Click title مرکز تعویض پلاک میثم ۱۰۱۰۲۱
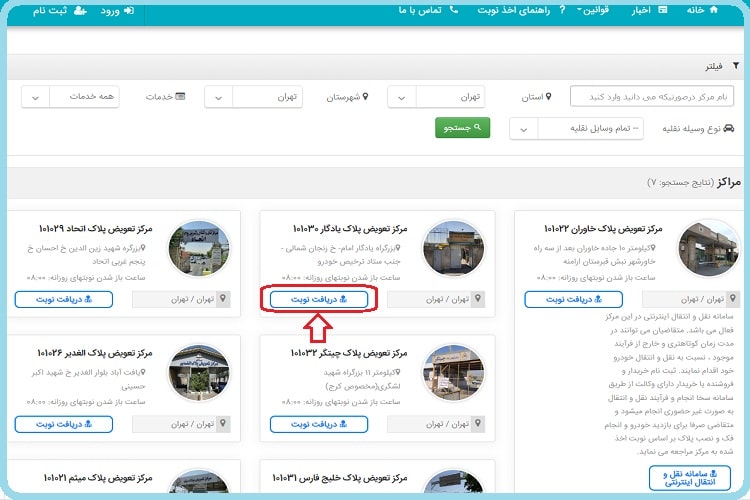Viewport: 750px width, 500px height. point(98,478)
